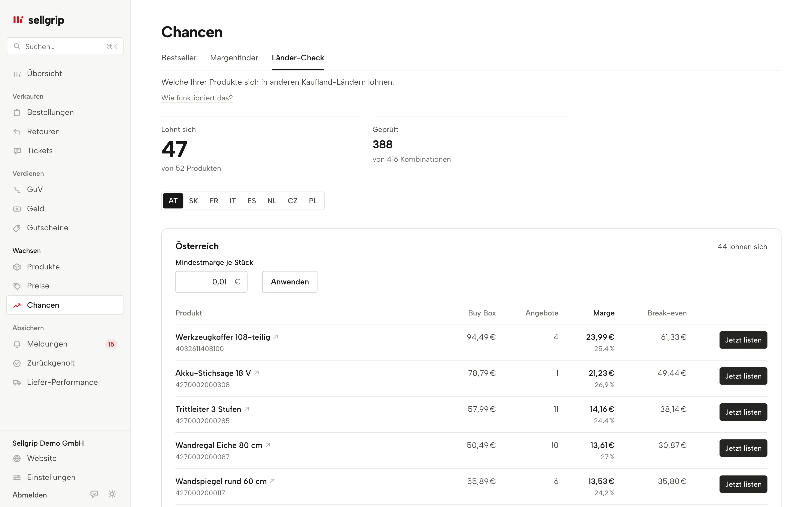This screenshot has height=507, width=812.
Task: Click Jetzt listen for Wandregal Eiche 80 cm
Action: click(x=743, y=448)
